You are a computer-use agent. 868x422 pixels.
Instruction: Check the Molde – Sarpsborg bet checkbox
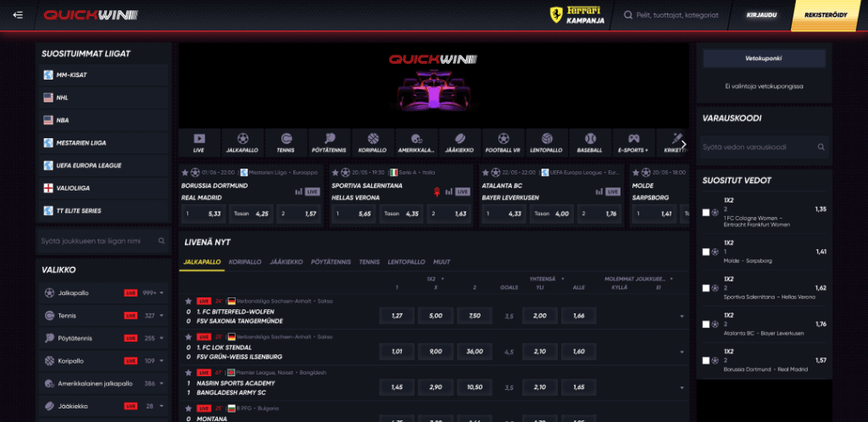pos(706,252)
